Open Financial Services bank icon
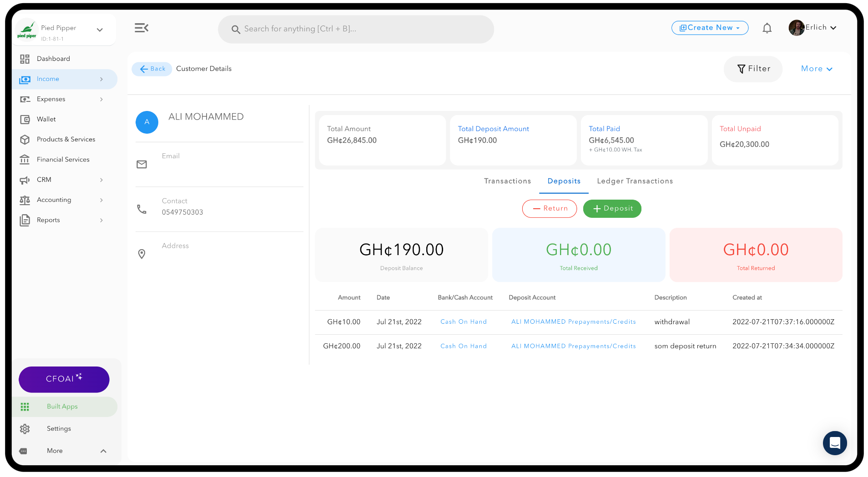The width and height of the screenshot is (868, 477). click(x=25, y=160)
